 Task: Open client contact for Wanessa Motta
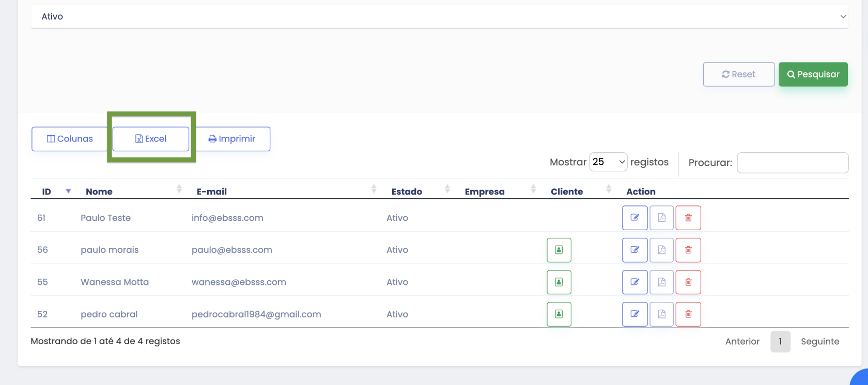click(x=559, y=282)
